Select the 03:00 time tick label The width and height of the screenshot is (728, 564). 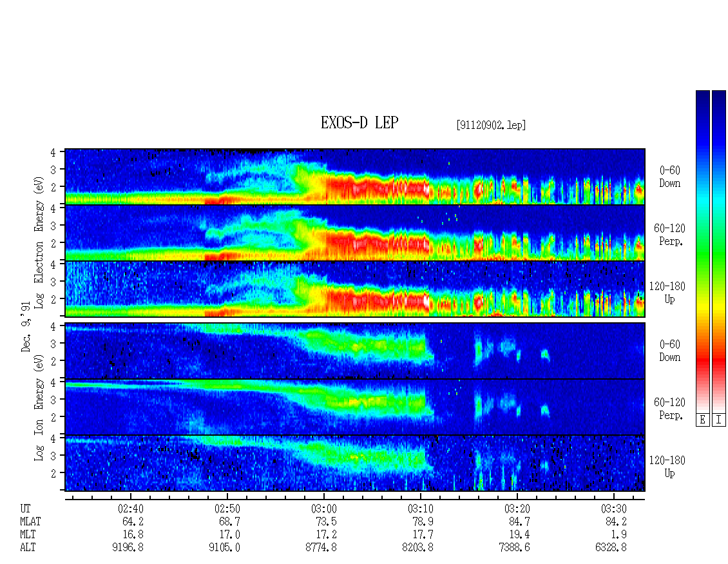tap(324, 509)
